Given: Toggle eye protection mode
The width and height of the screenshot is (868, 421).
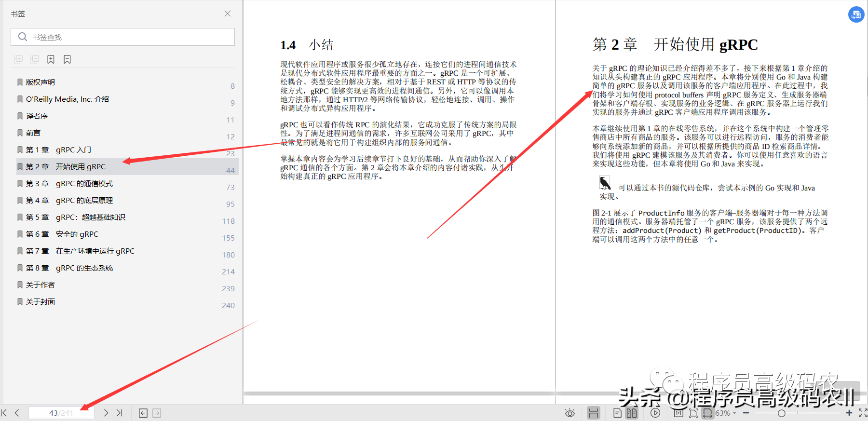Looking at the screenshot, I should point(570,413).
